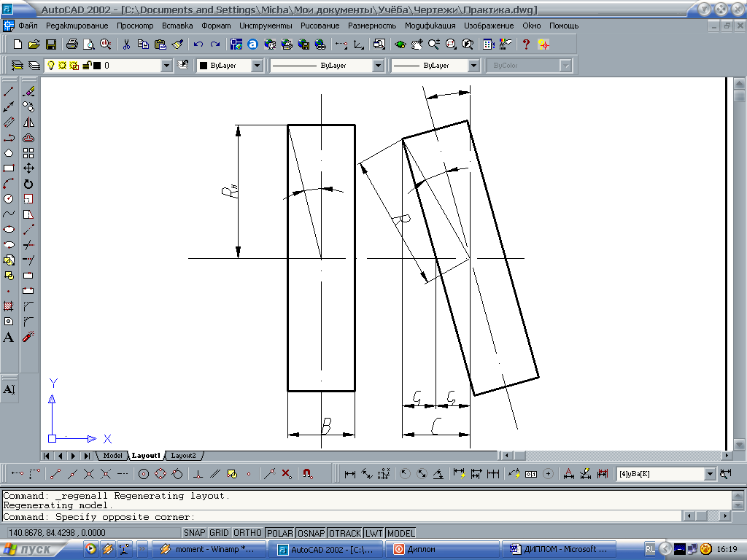Toggle SNAP mode in status bar

(195, 533)
